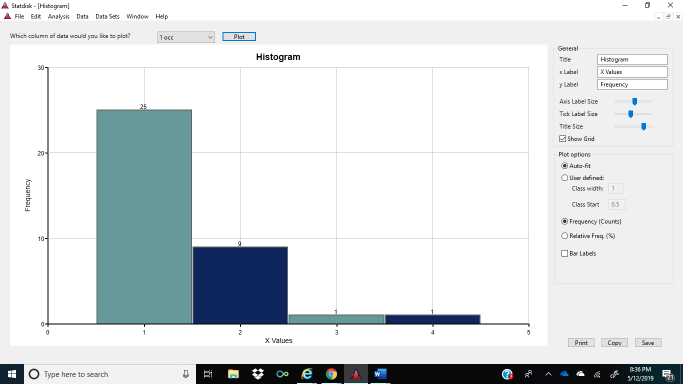Open the data column dropdown
Image resolution: width=683 pixels, height=384 pixels.
tap(186, 37)
